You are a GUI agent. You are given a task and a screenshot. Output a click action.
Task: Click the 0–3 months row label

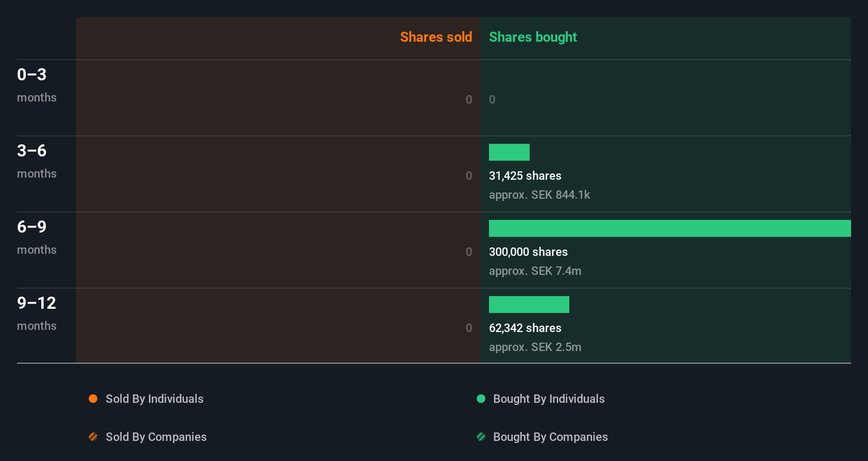tap(36, 85)
